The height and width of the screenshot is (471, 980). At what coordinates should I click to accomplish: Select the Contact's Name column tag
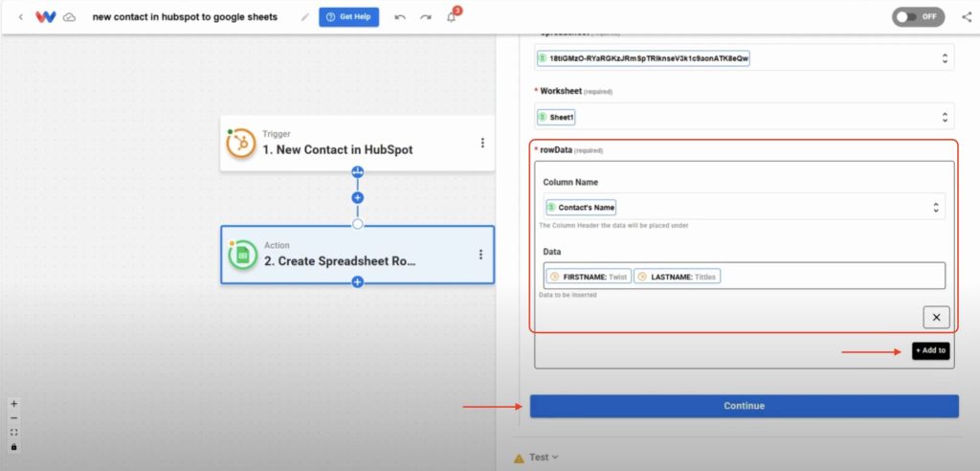(581, 207)
